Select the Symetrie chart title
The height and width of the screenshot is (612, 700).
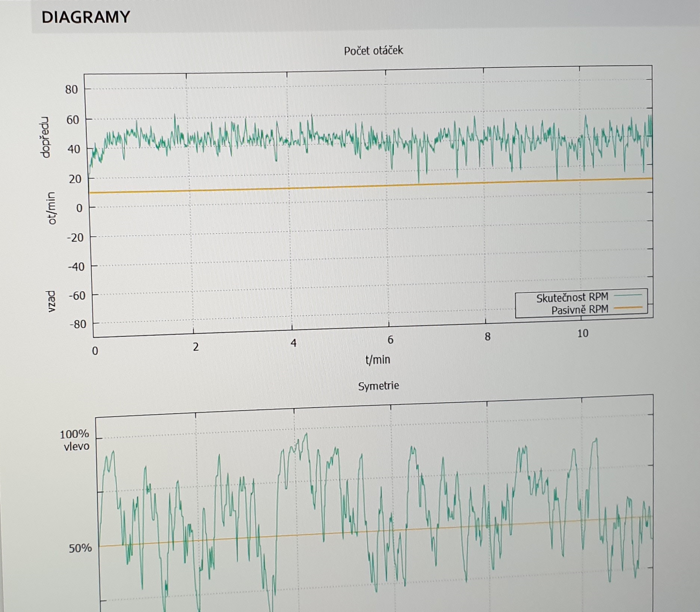[378, 385]
